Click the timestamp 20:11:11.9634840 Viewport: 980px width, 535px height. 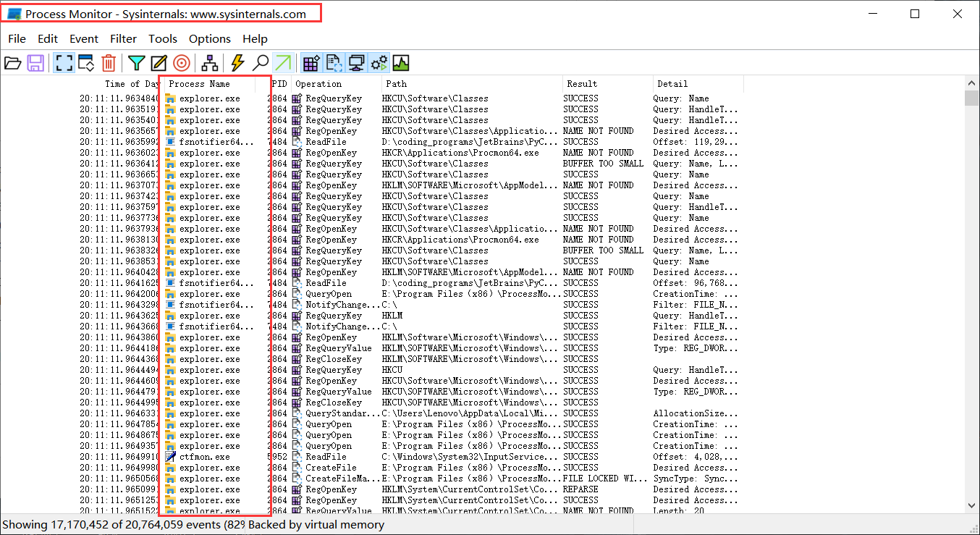point(119,98)
